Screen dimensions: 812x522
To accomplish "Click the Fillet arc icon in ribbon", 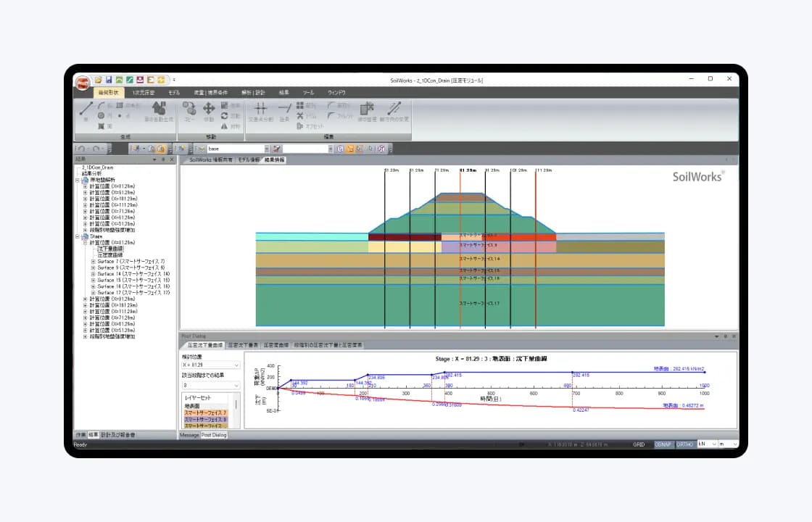I will pos(331,116).
